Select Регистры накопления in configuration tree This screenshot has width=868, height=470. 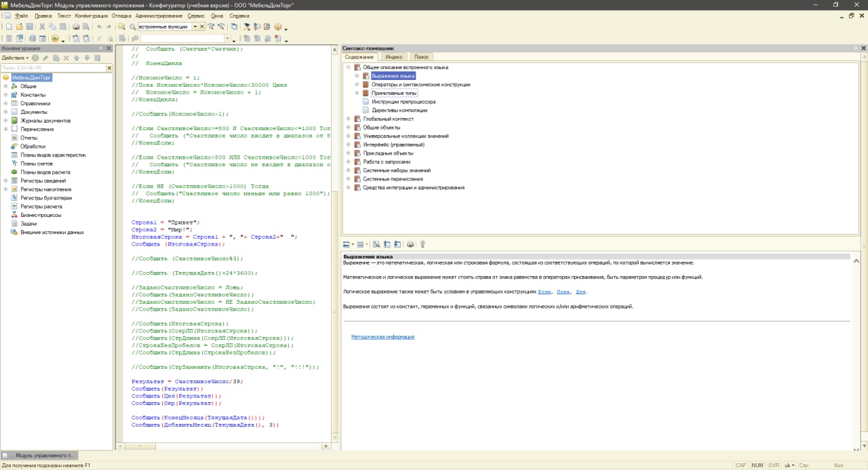point(45,189)
